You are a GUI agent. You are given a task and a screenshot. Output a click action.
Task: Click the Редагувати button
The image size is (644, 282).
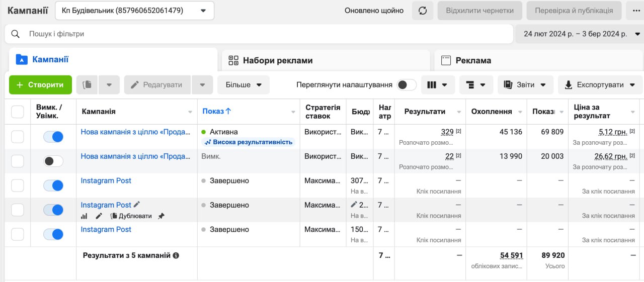(x=157, y=85)
